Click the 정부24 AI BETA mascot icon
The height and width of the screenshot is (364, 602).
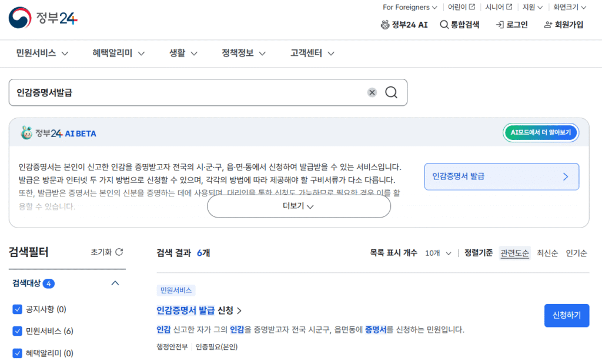point(26,133)
